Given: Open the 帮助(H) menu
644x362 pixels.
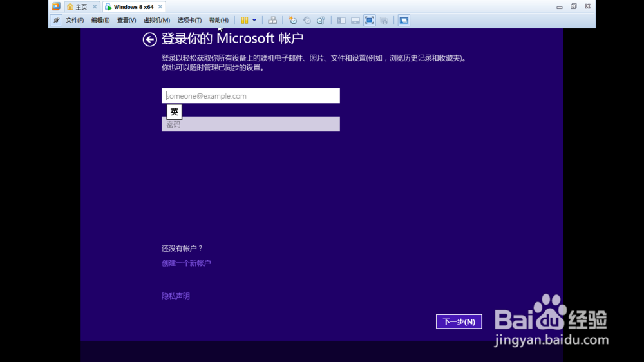Looking at the screenshot, I should click(x=219, y=20).
